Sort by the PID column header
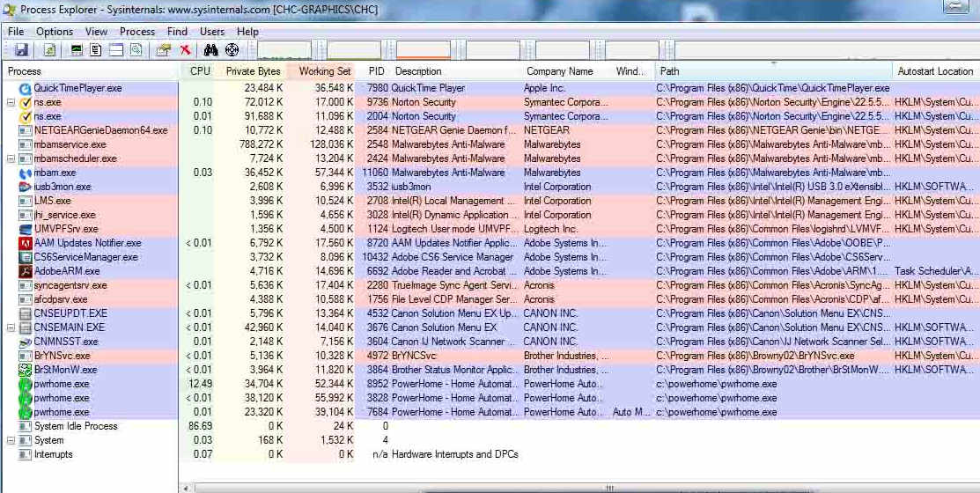This screenshot has height=493, width=980. click(x=373, y=71)
